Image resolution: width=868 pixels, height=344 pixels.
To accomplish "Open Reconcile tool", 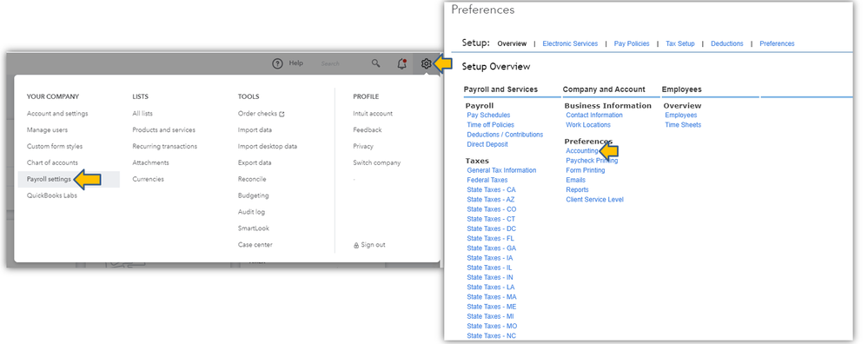I will (x=252, y=179).
